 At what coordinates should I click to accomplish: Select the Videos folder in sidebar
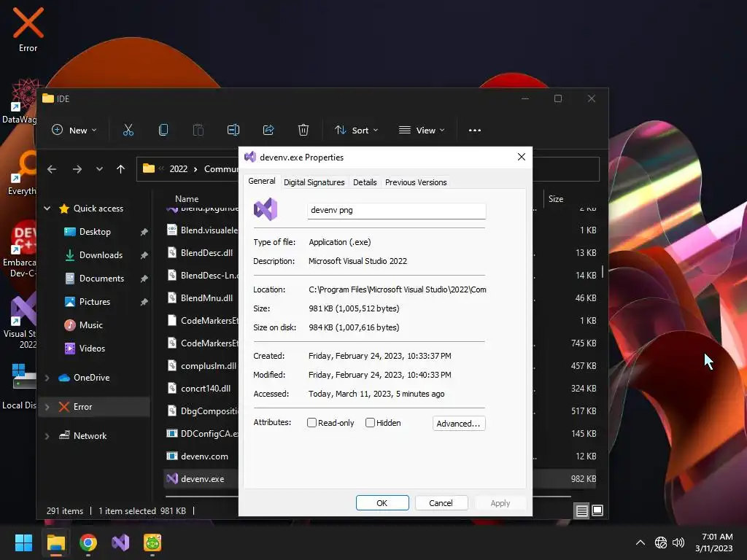point(92,348)
